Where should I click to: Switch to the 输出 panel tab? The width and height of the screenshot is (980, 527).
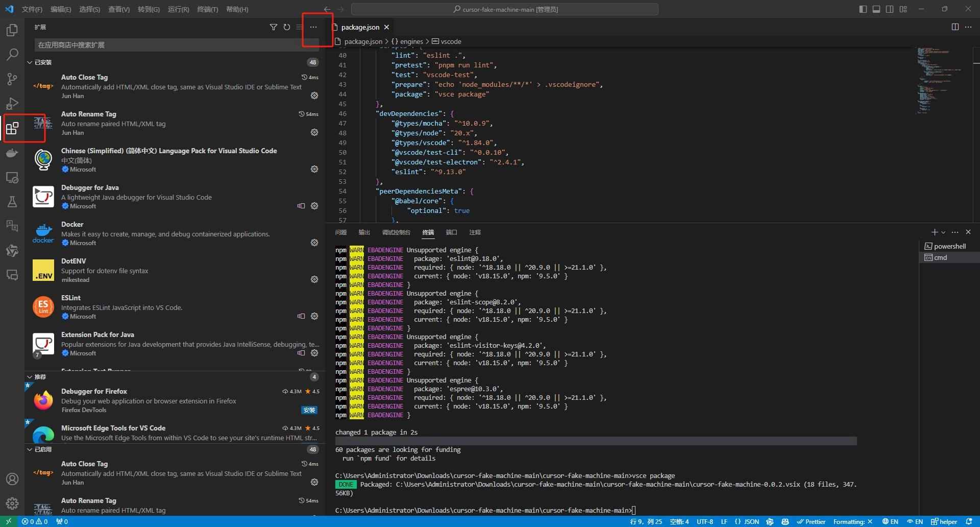pos(364,232)
